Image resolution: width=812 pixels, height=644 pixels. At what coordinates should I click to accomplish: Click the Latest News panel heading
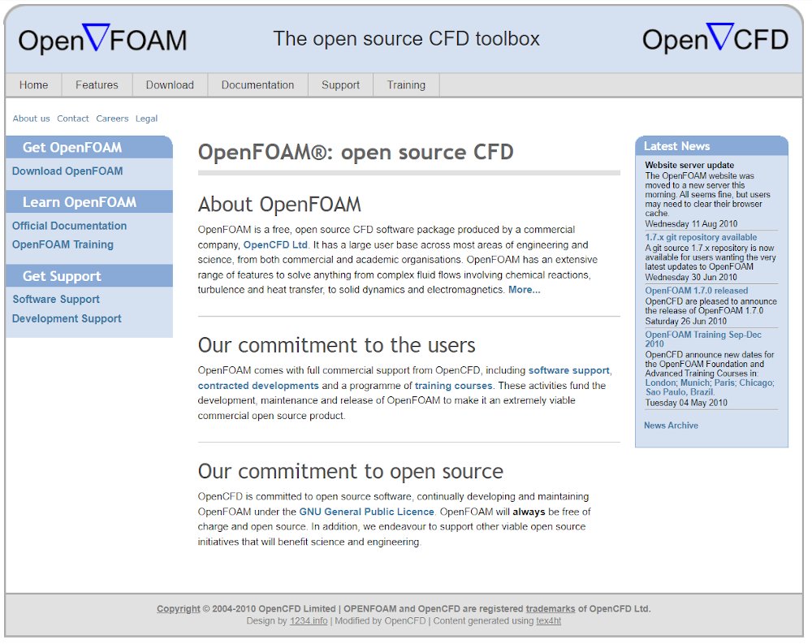[x=677, y=146]
